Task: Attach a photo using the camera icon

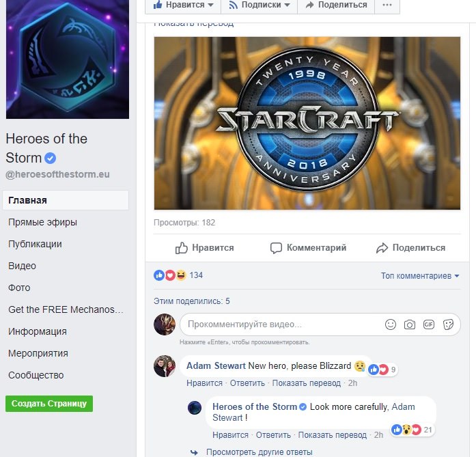Action: (x=410, y=324)
